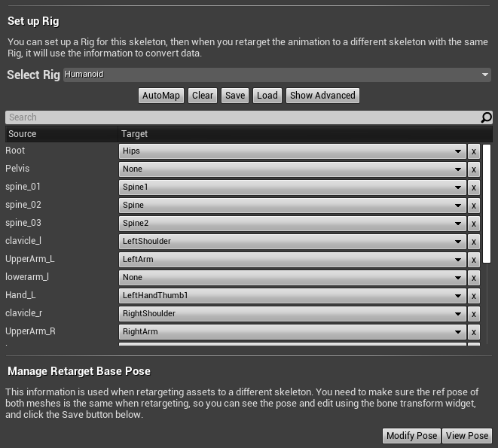The height and width of the screenshot is (448, 498).
Task: Open the spine_02 target dropdown
Action: (292, 206)
